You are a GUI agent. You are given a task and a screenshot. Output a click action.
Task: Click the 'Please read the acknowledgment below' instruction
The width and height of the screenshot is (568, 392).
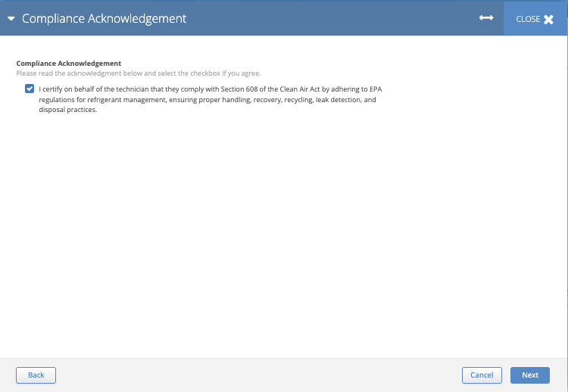click(138, 73)
